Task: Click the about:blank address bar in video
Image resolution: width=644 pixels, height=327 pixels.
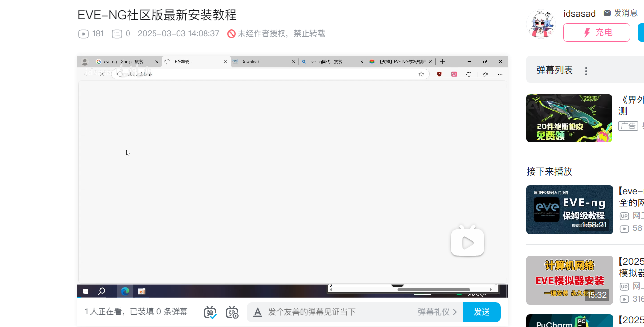Action: (x=270, y=74)
